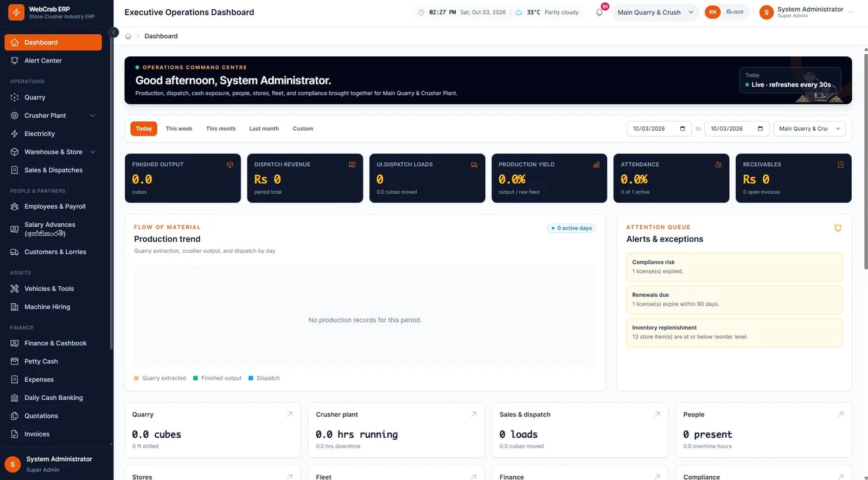
Task: Click the Attention Queue bell icon
Action: [838, 228]
